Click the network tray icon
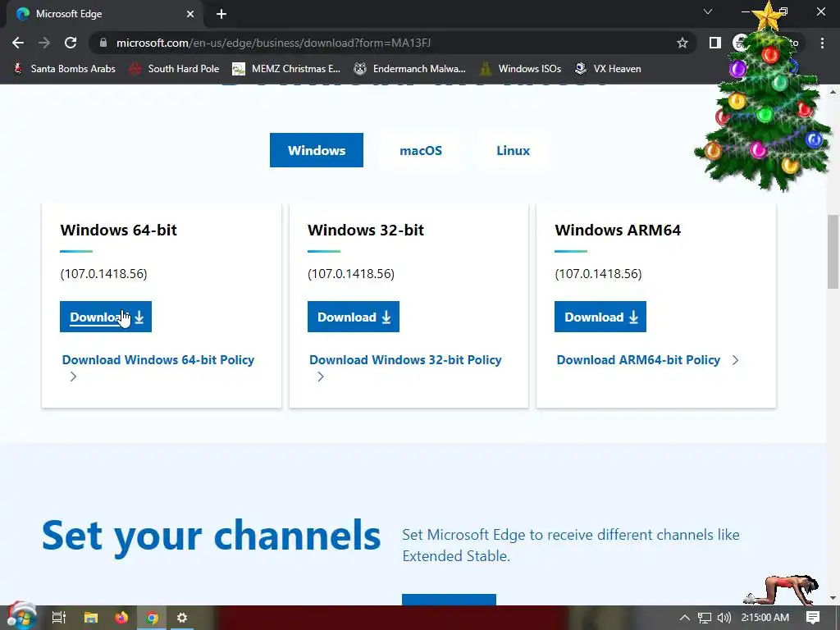Image resolution: width=840 pixels, height=630 pixels. point(705,618)
